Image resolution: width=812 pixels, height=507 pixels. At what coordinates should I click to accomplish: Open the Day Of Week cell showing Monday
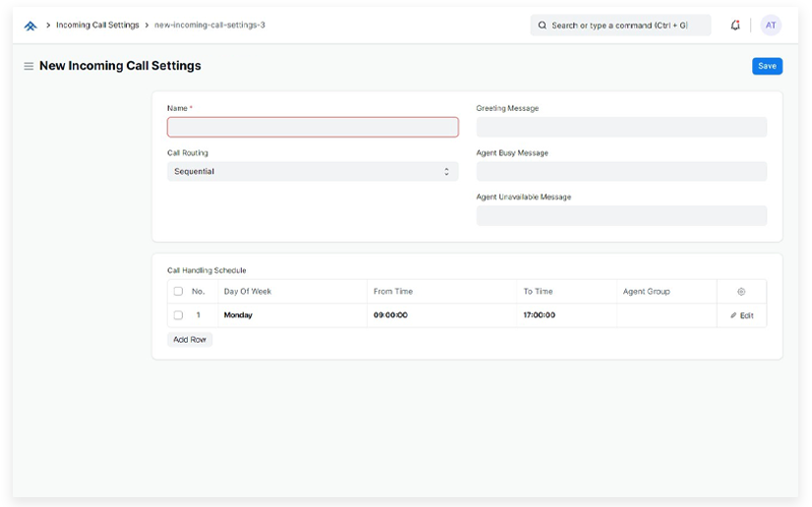click(x=292, y=315)
